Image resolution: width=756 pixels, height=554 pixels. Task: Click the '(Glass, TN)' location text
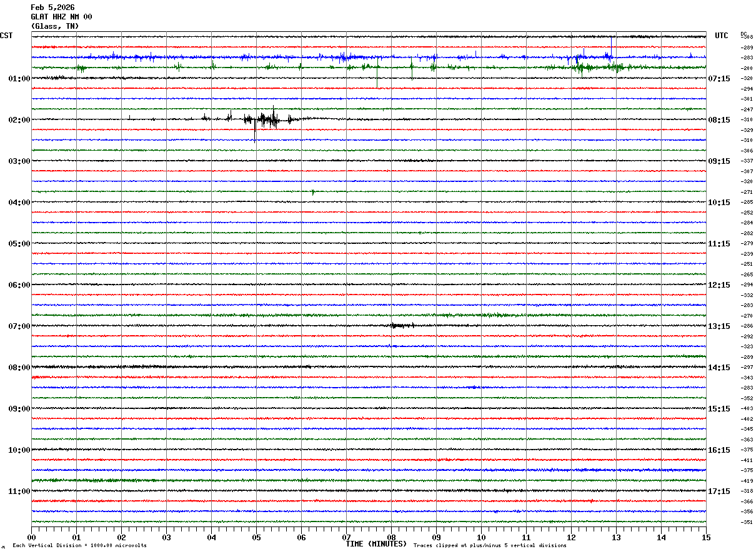point(55,26)
